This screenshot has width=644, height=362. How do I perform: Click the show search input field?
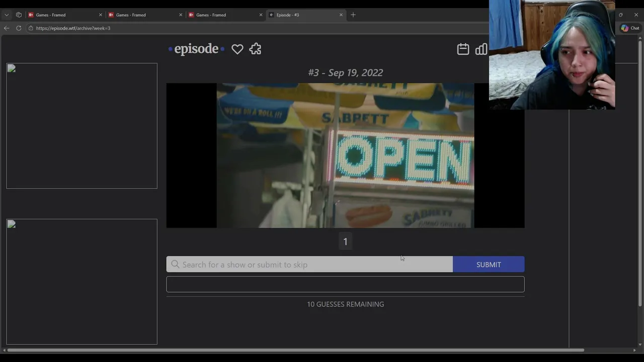coord(309,264)
